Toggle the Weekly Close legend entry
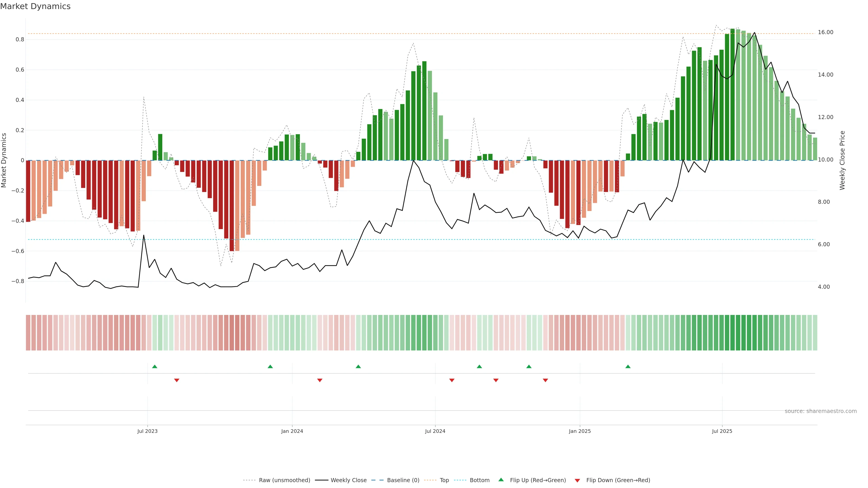868x488 pixels. tap(348, 480)
